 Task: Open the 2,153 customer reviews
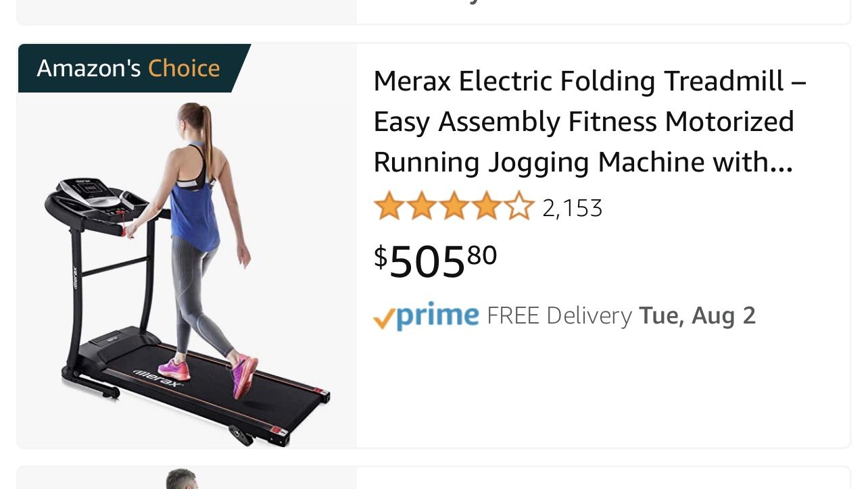click(572, 208)
